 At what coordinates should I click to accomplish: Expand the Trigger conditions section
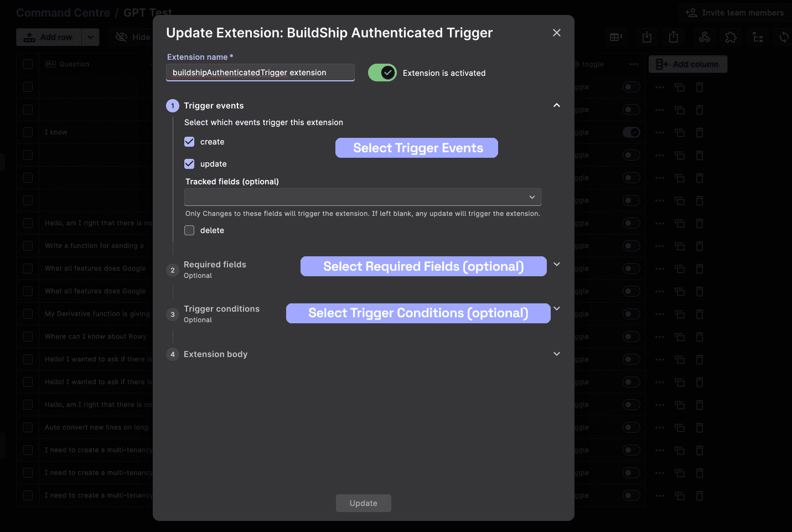pyautogui.click(x=557, y=309)
